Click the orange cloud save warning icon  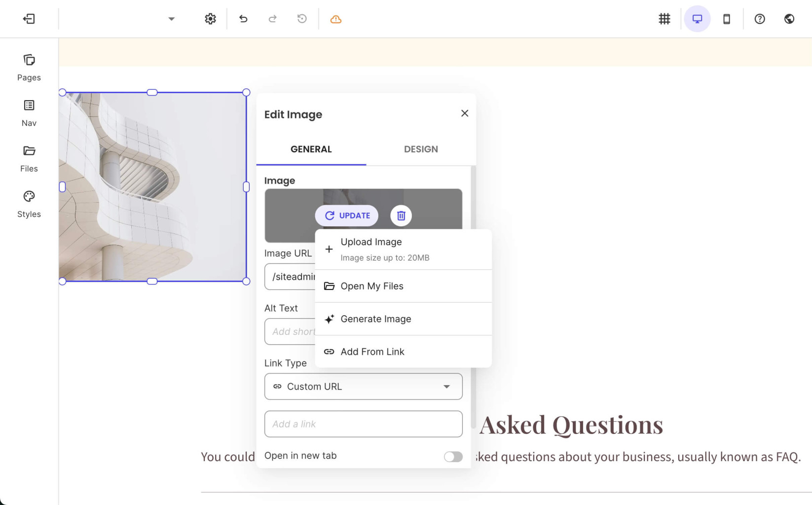click(336, 19)
